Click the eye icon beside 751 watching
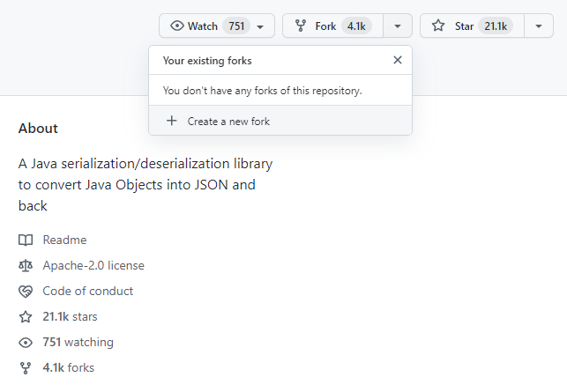 (26, 343)
